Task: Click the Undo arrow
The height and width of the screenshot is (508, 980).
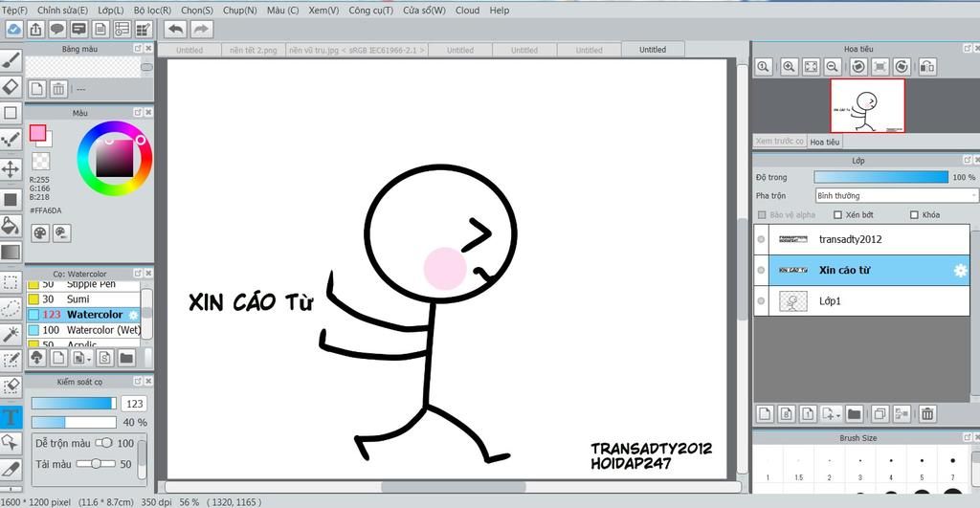Action: pyautogui.click(x=176, y=30)
